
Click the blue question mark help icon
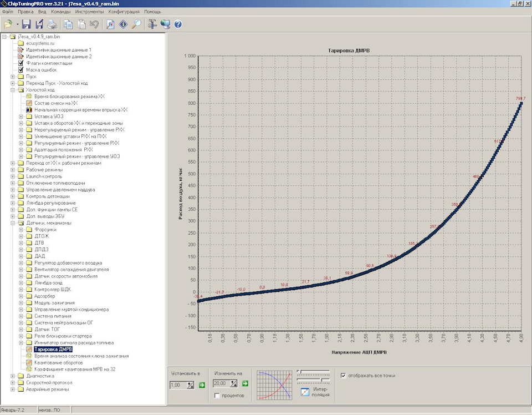(x=178, y=24)
